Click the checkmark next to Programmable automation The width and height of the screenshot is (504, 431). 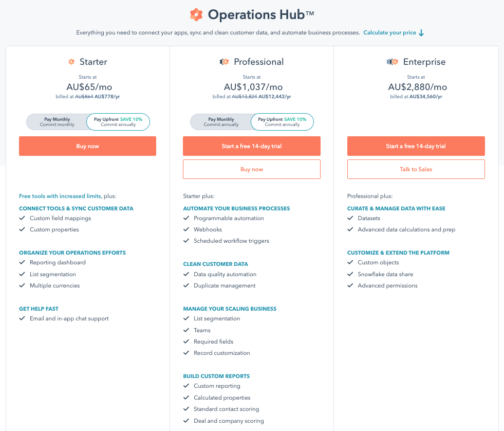tap(186, 218)
